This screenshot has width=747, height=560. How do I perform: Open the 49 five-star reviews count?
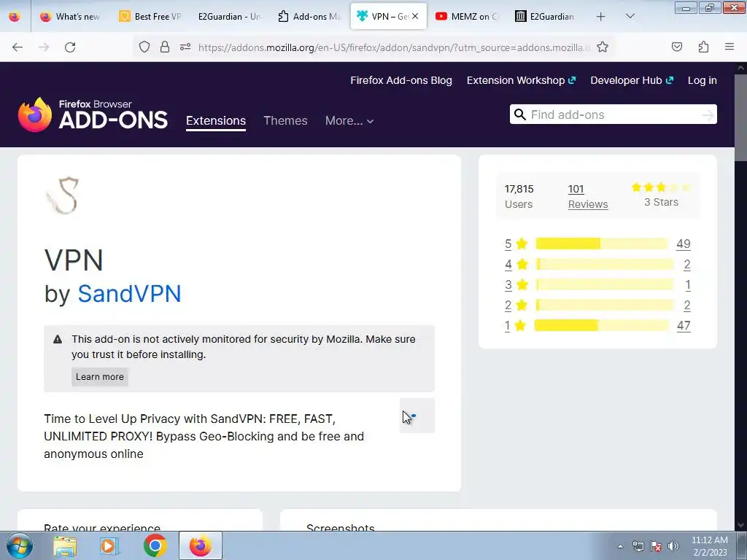683,244
